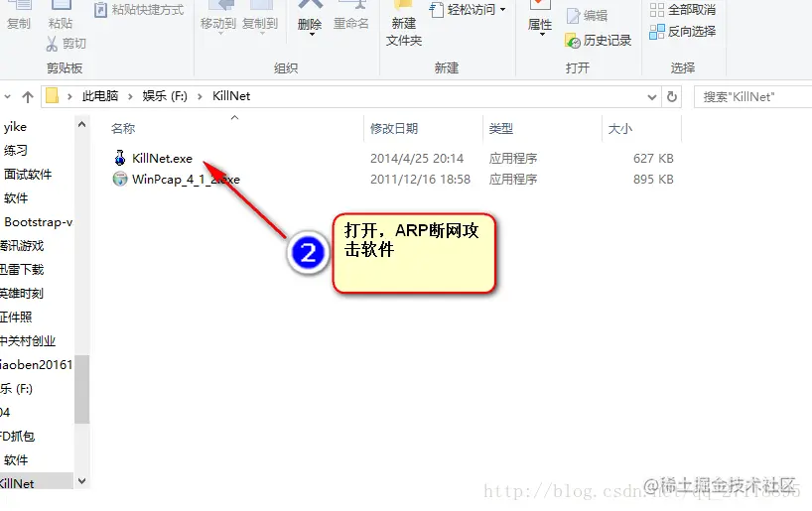Click 此电脑 in the address breadcrumb
Image resolution: width=812 pixels, height=511 pixels.
click(x=100, y=96)
